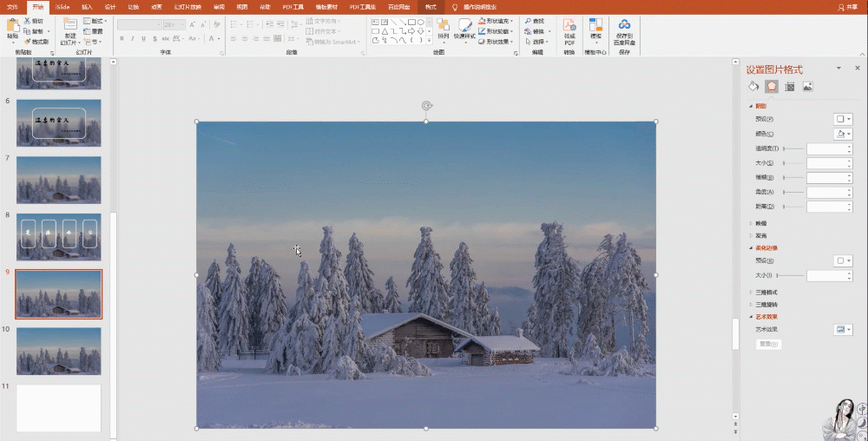868x441 pixels.
Task: Switch to the iSlide ribbon tab
Action: pyautogui.click(x=62, y=7)
